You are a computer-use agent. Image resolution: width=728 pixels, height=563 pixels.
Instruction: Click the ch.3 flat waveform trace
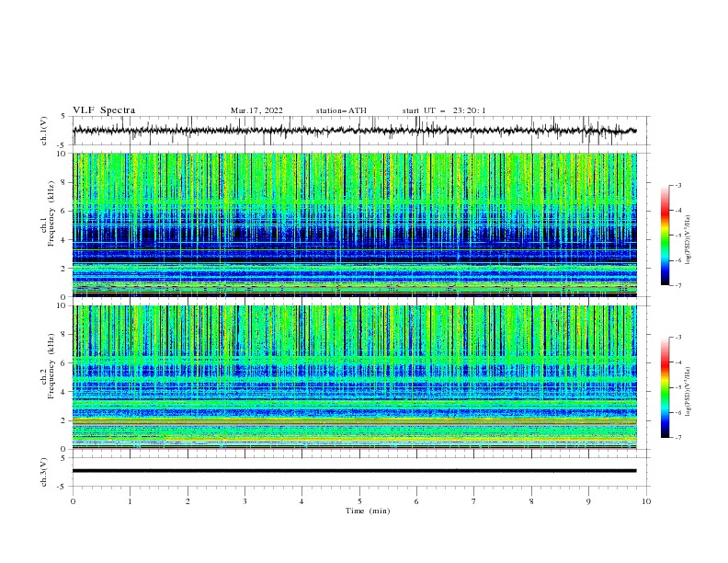[x=355, y=471]
